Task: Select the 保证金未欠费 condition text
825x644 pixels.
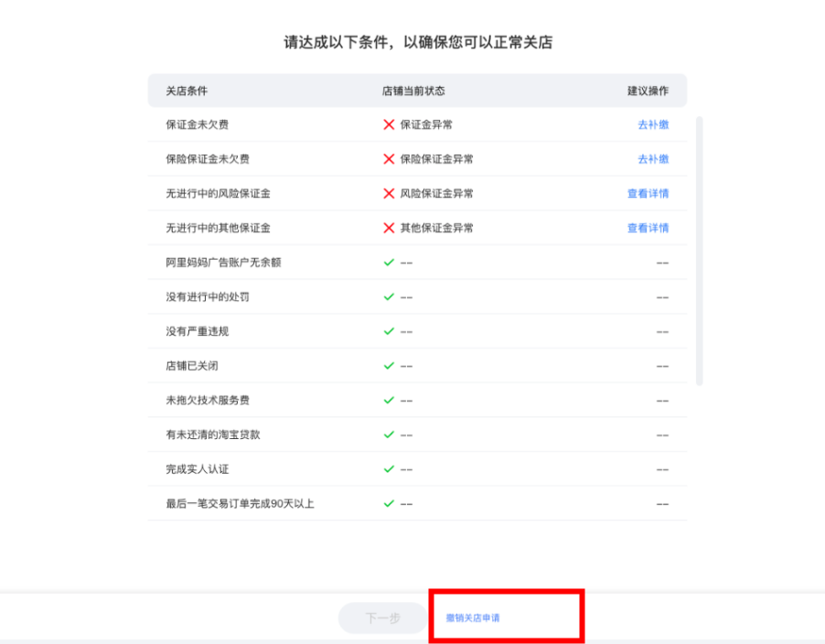Action: [x=198, y=124]
